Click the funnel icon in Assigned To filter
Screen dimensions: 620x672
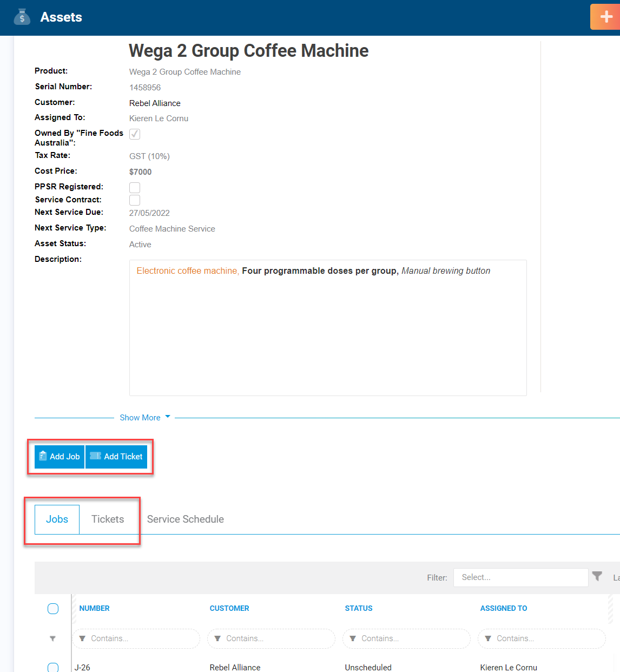[x=488, y=638]
